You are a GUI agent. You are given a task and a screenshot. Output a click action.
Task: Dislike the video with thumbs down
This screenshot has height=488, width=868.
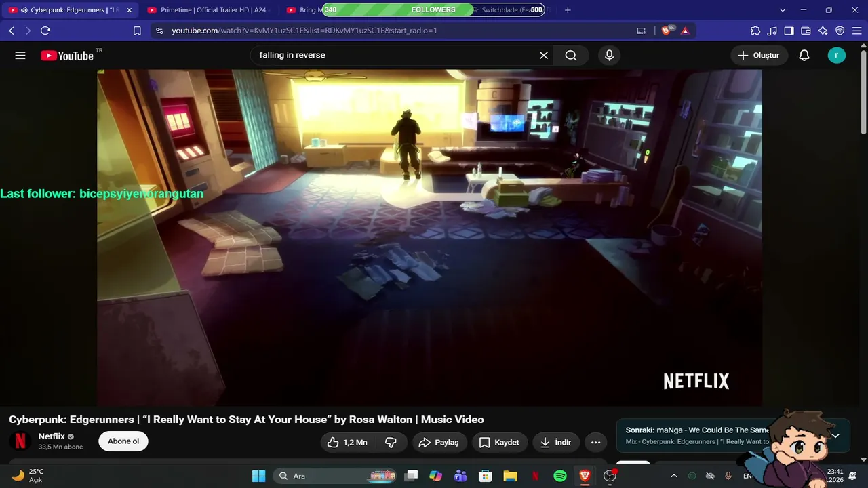coord(391,443)
